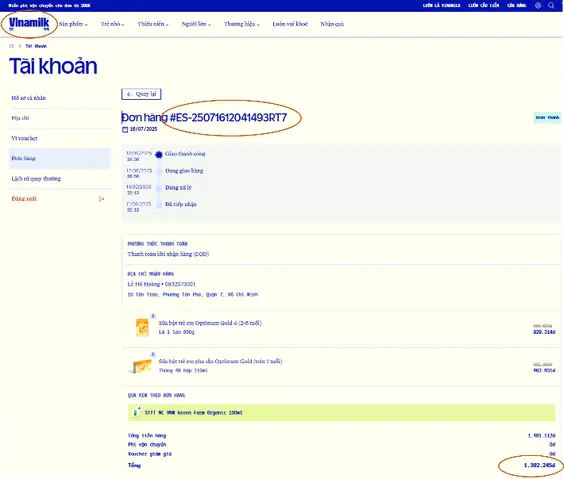The width and height of the screenshot is (564, 479).
Task: Expand the Trẻ nhỏ dropdown menu
Action: tap(112, 24)
